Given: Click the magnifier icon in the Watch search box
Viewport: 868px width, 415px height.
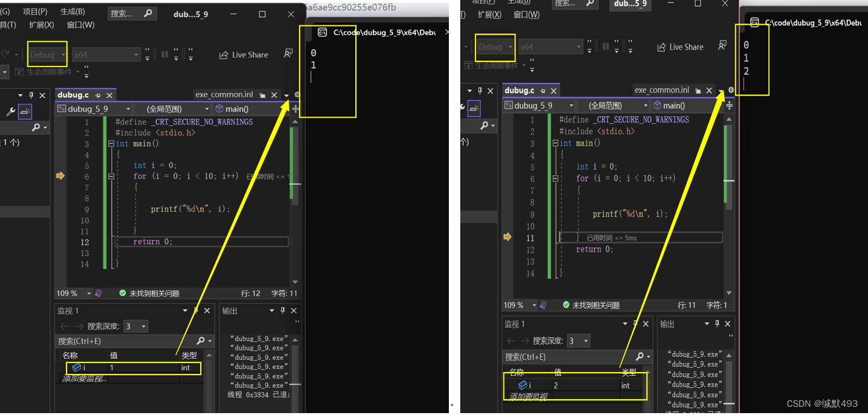Looking at the screenshot, I should point(199,341).
